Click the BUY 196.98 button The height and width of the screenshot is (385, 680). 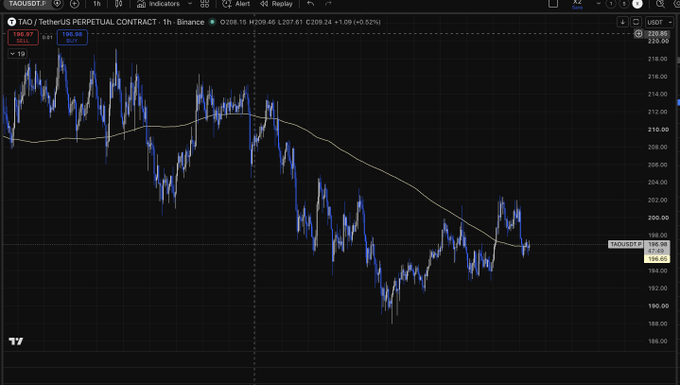(x=72, y=37)
